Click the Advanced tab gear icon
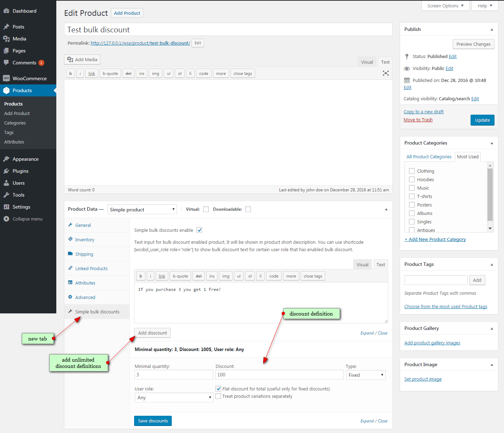Image resolution: width=504 pixels, height=433 pixels. point(70,297)
